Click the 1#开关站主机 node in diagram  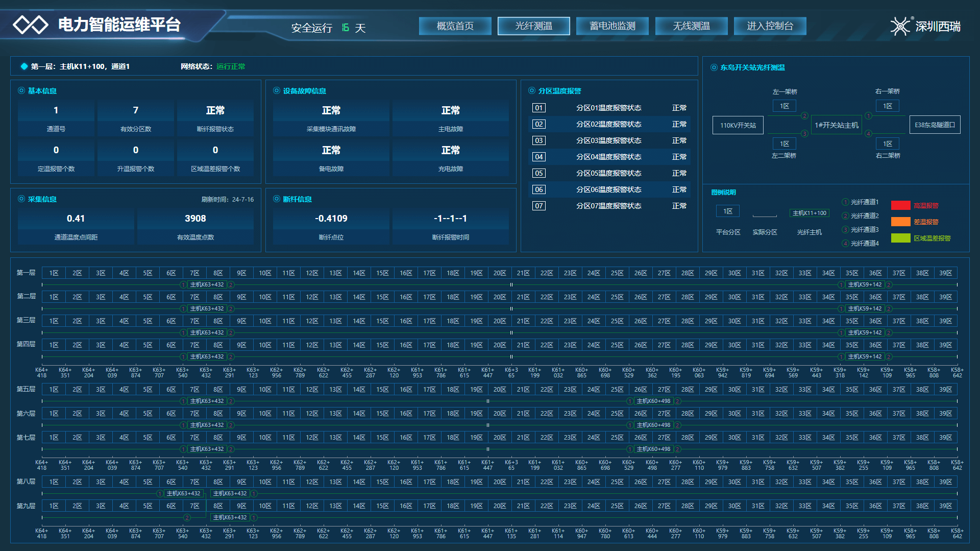836,125
